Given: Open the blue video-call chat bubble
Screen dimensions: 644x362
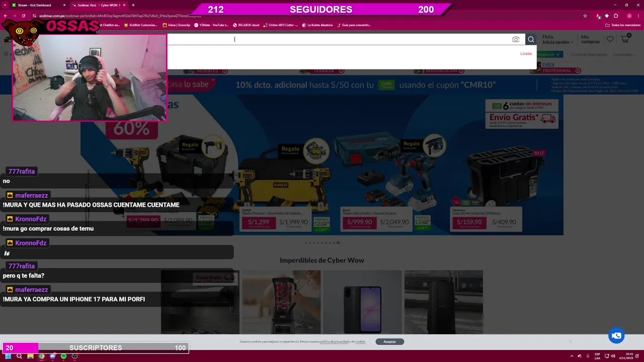Looking at the screenshot, I should (x=616, y=335).
